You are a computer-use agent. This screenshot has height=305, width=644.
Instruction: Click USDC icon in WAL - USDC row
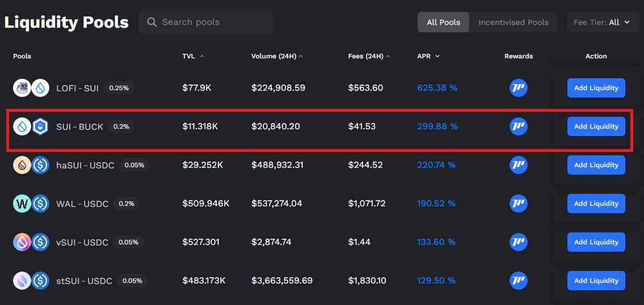click(x=41, y=204)
